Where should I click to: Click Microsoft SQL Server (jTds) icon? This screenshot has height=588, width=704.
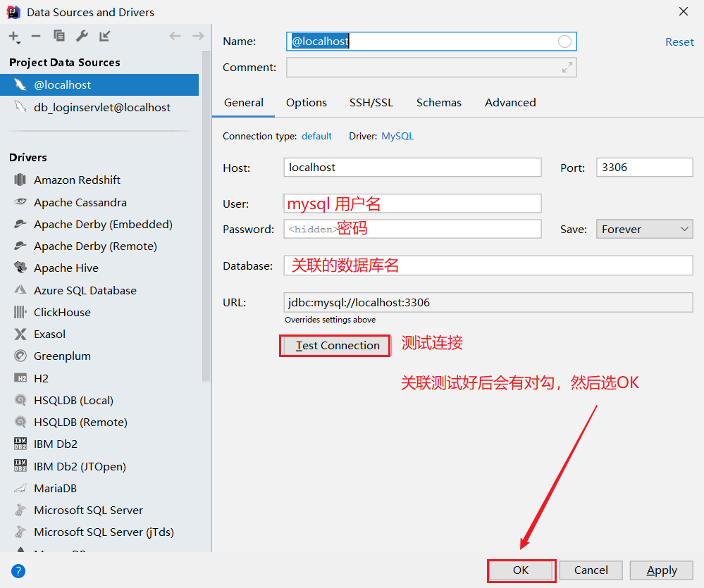(x=20, y=532)
